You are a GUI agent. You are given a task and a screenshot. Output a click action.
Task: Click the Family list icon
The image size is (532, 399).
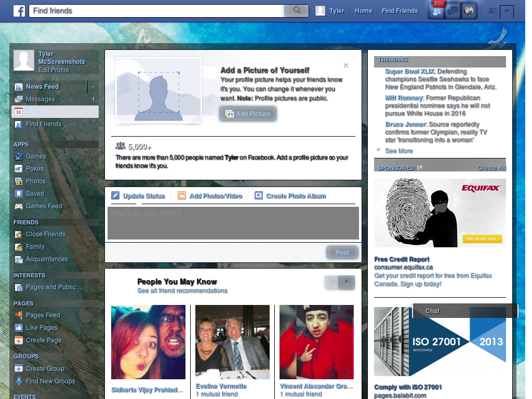[x=19, y=247]
